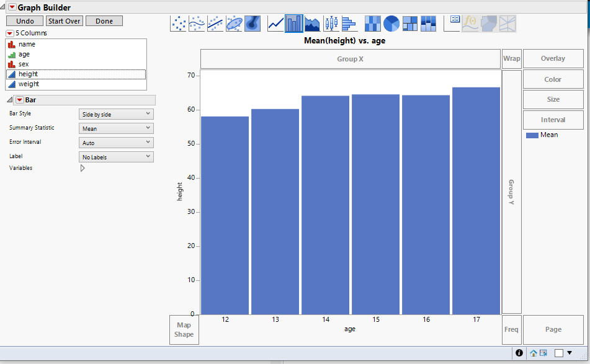Select the Smoother element icon

[197, 23]
